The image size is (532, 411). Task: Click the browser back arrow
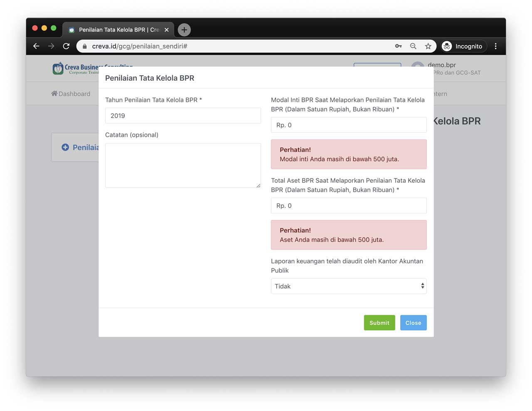pos(36,46)
